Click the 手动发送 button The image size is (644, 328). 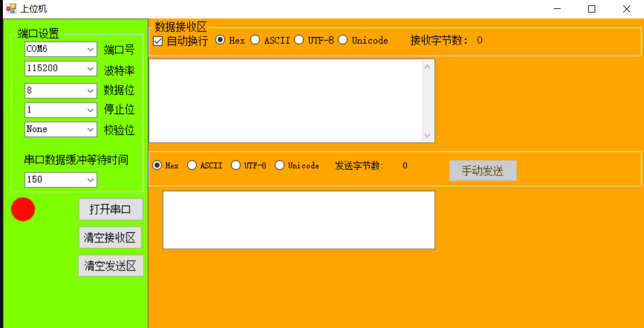click(x=483, y=171)
